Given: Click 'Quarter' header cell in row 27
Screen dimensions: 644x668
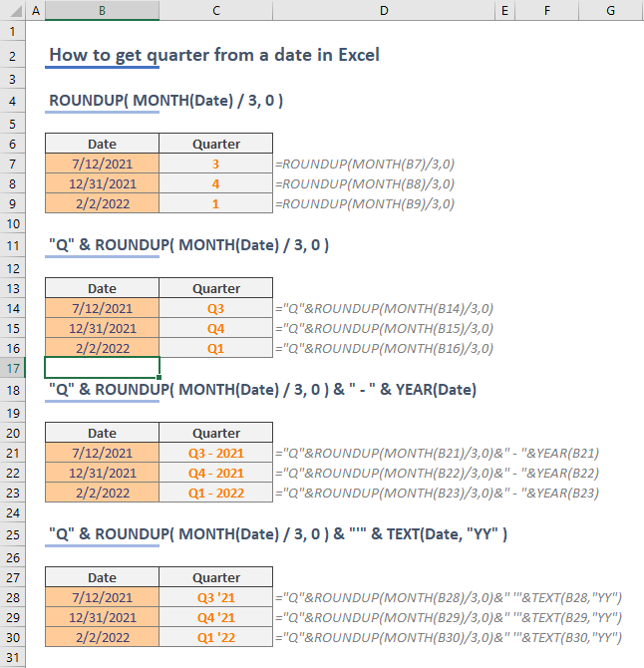Looking at the screenshot, I should [x=216, y=577].
